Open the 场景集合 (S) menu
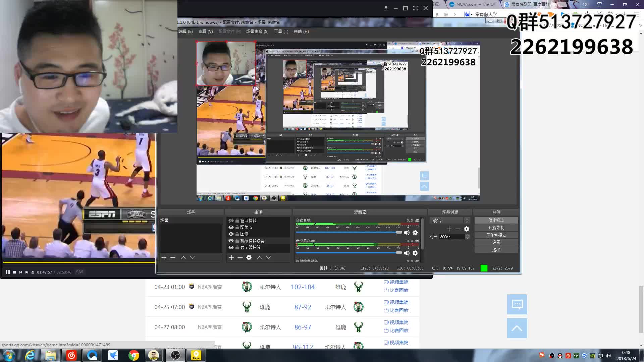This screenshot has height=362, width=644. click(x=257, y=32)
